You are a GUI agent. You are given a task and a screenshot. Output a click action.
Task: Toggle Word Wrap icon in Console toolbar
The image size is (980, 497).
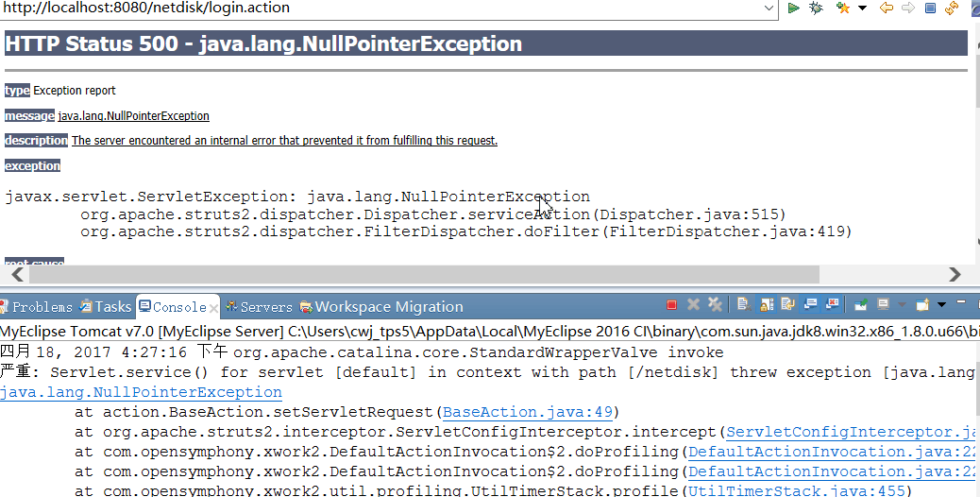(x=787, y=304)
